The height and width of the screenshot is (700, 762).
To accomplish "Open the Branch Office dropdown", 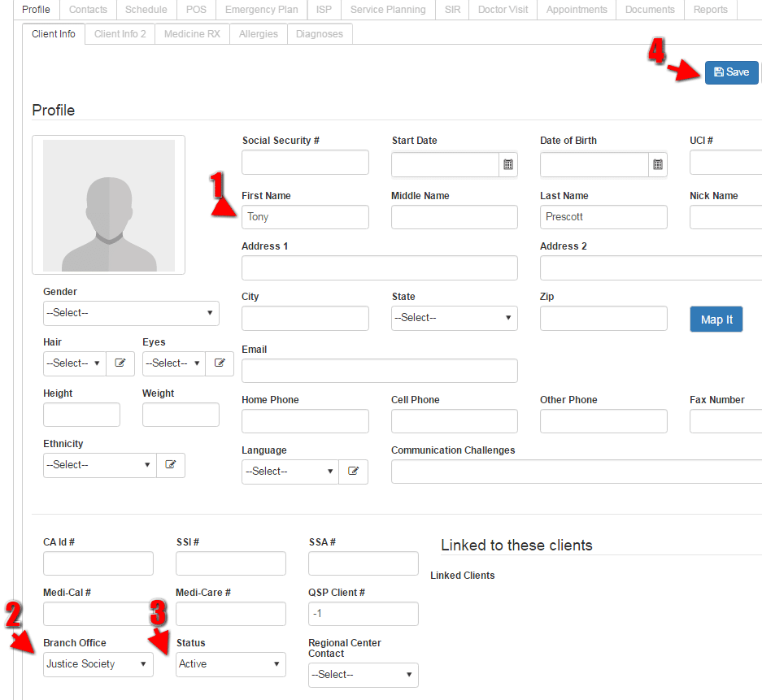I will 98,664.
